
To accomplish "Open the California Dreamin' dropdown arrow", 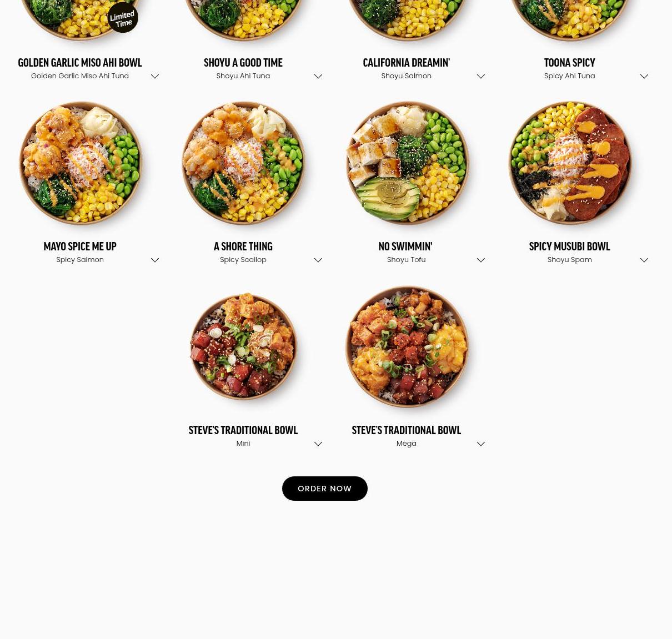I will point(481,76).
